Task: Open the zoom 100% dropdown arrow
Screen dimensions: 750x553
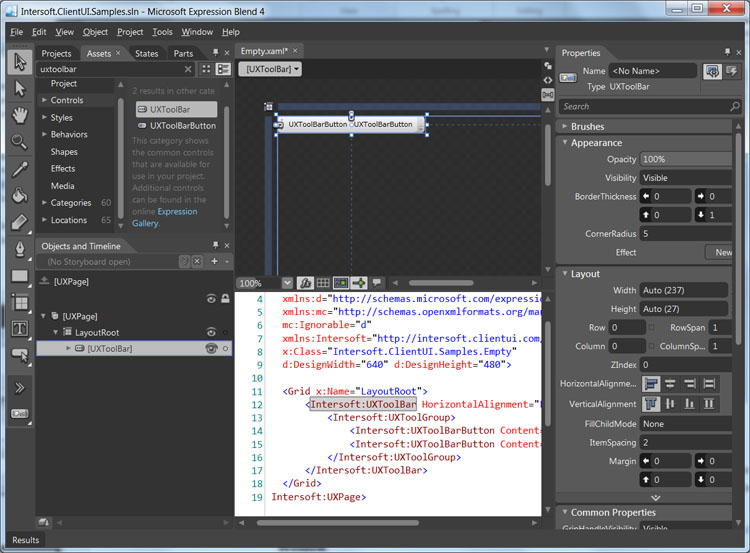Action: [x=287, y=283]
